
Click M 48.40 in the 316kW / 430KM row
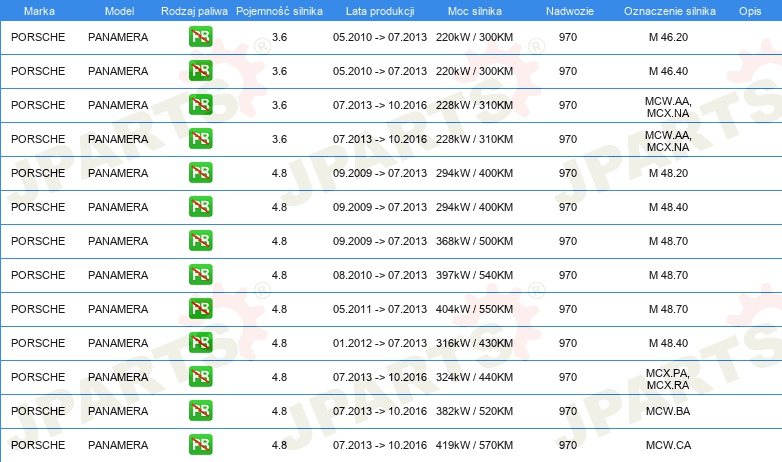(668, 343)
